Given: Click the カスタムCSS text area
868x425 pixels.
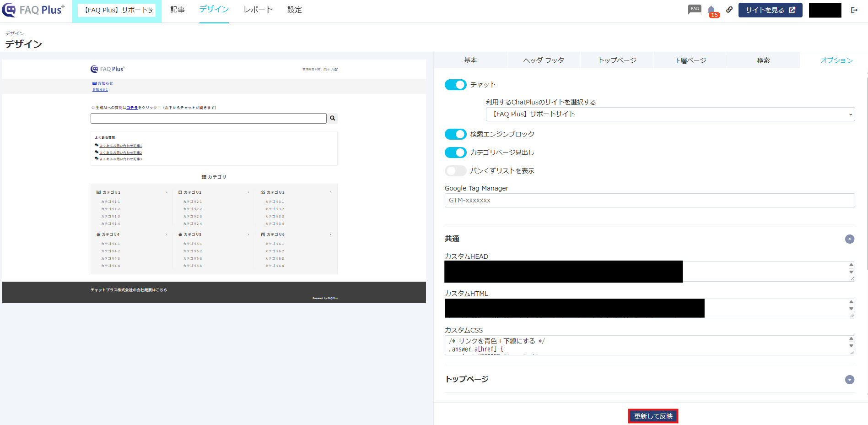Looking at the screenshot, I should (x=650, y=345).
